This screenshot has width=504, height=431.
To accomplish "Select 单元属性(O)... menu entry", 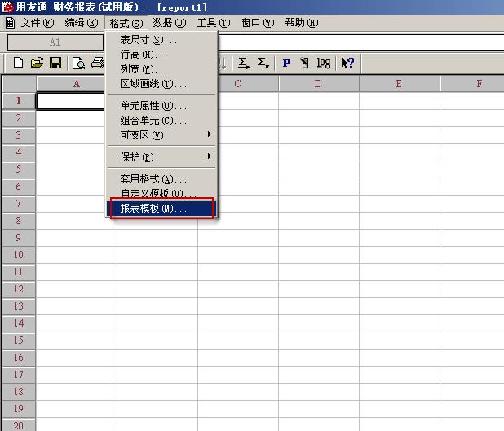I will [161, 106].
